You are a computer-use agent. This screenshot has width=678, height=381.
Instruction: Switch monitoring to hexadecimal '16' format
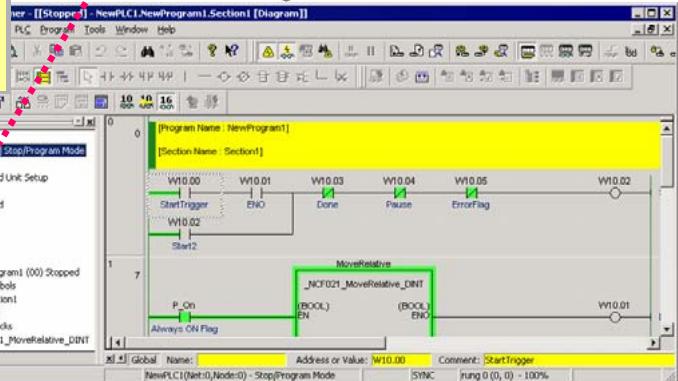coord(166,102)
